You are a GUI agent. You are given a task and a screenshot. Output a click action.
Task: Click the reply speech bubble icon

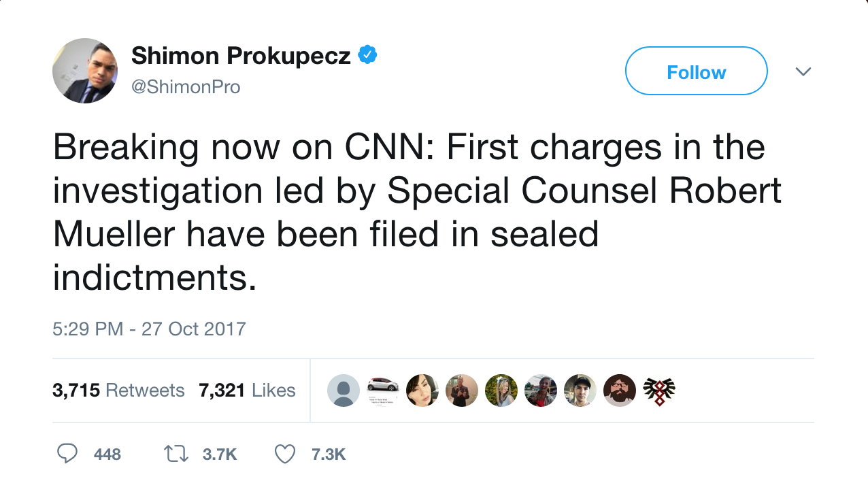67,454
